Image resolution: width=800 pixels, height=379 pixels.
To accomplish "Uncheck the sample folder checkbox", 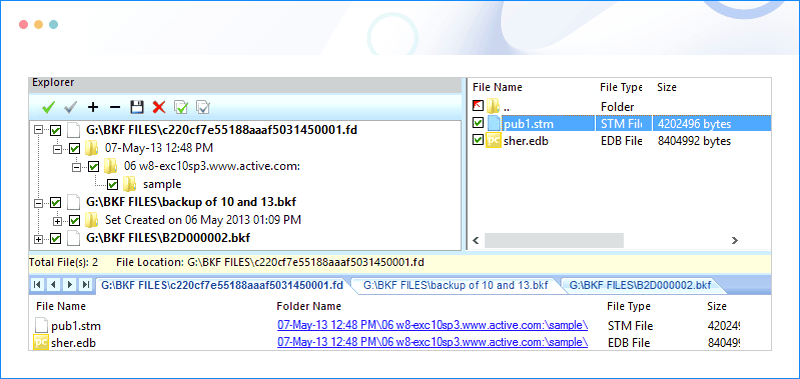I will (112, 185).
